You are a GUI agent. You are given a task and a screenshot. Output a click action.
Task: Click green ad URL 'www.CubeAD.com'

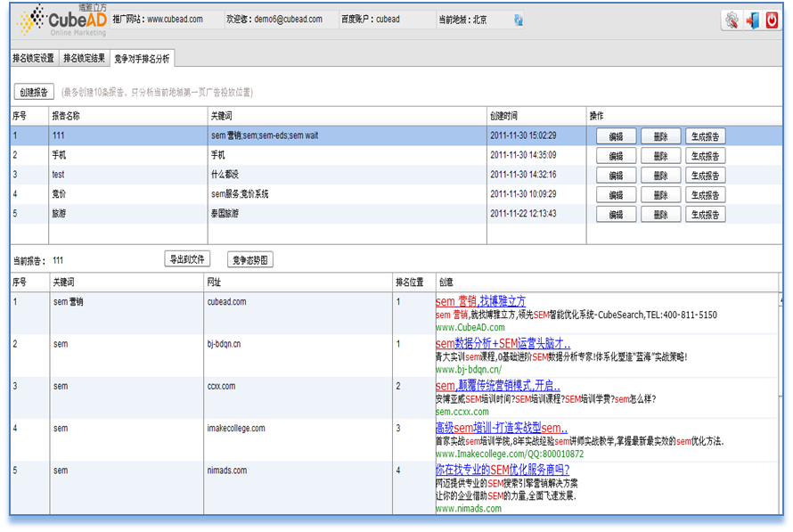click(470, 327)
